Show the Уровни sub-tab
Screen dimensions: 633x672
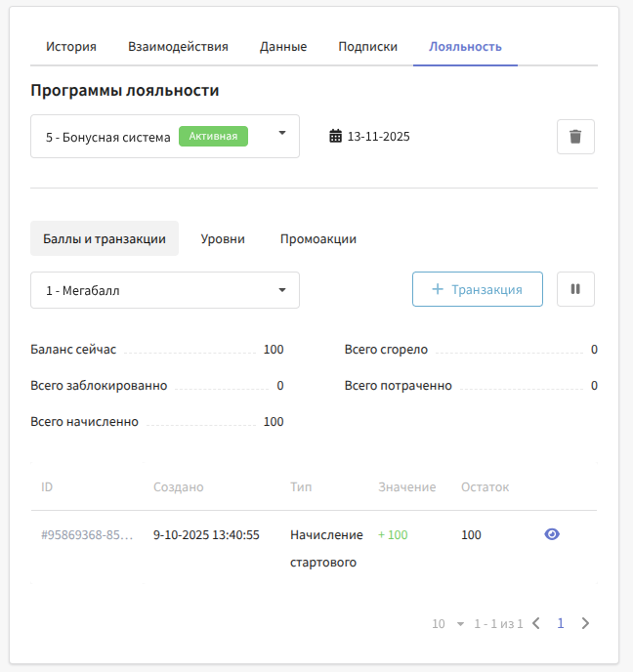click(223, 238)
